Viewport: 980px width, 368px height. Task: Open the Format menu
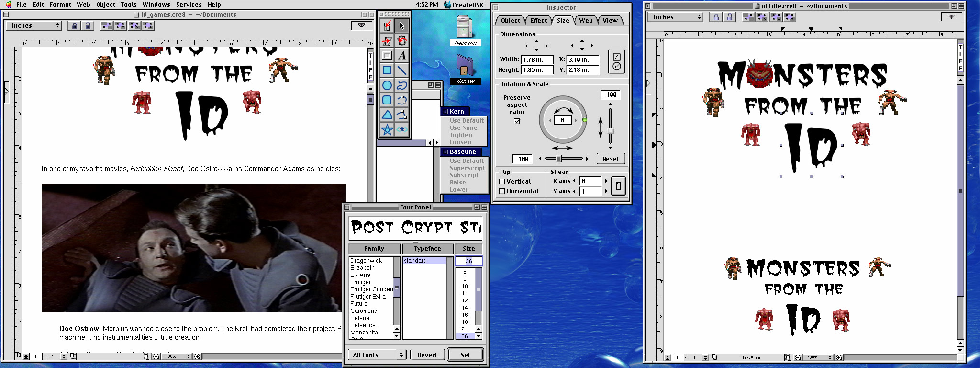click(x=60, y=4)
